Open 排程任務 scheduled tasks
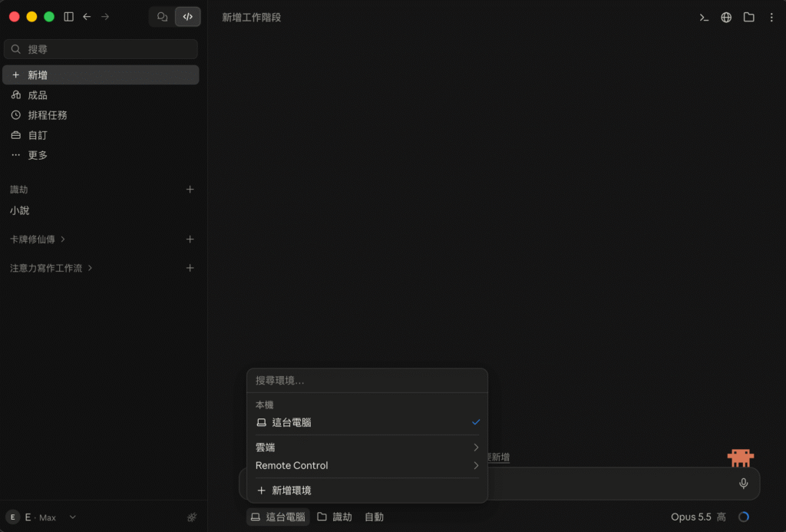Image resolution: width=786 pixels, height=532 pixels. [101, 115]
